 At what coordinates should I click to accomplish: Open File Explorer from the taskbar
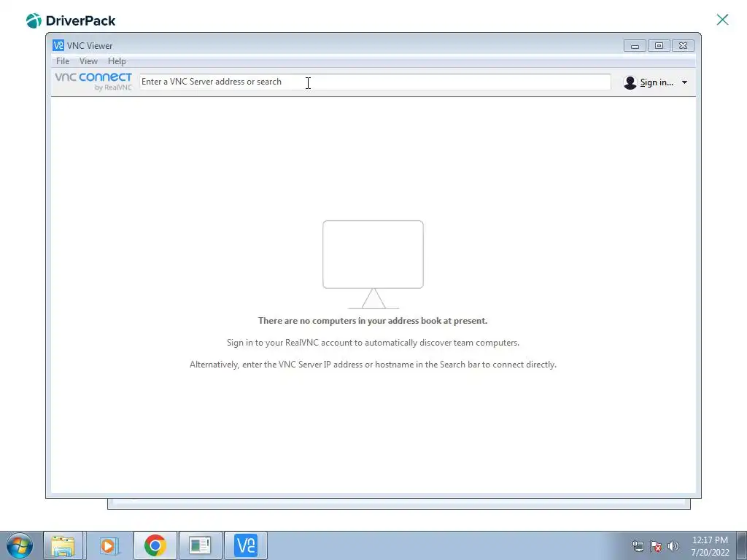click(x=63, y=545)
